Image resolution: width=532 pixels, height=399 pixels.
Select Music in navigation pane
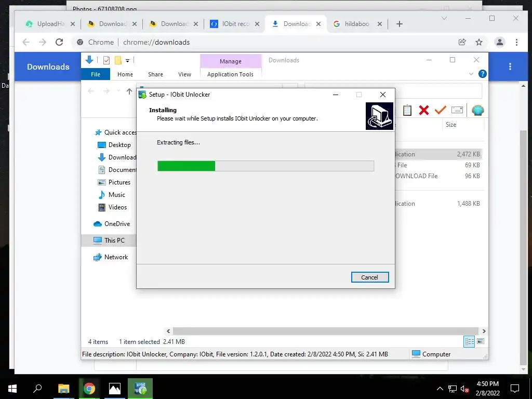coord(112,195)
